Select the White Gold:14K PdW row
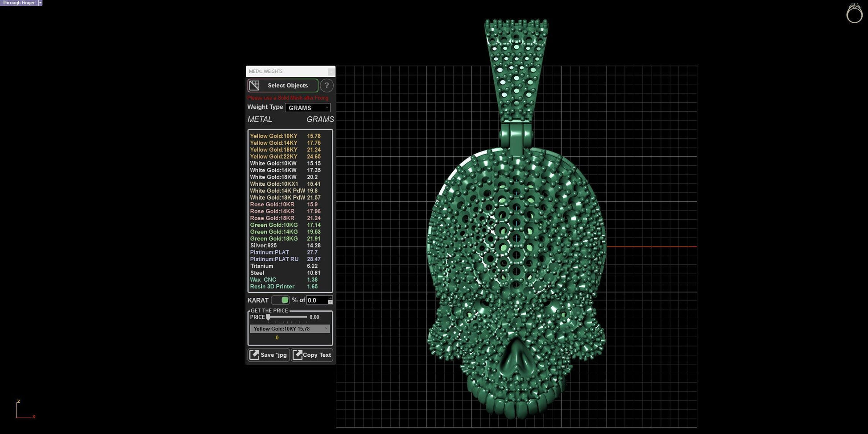This screenshot has width=868, height=434. [x=290, y=191]
